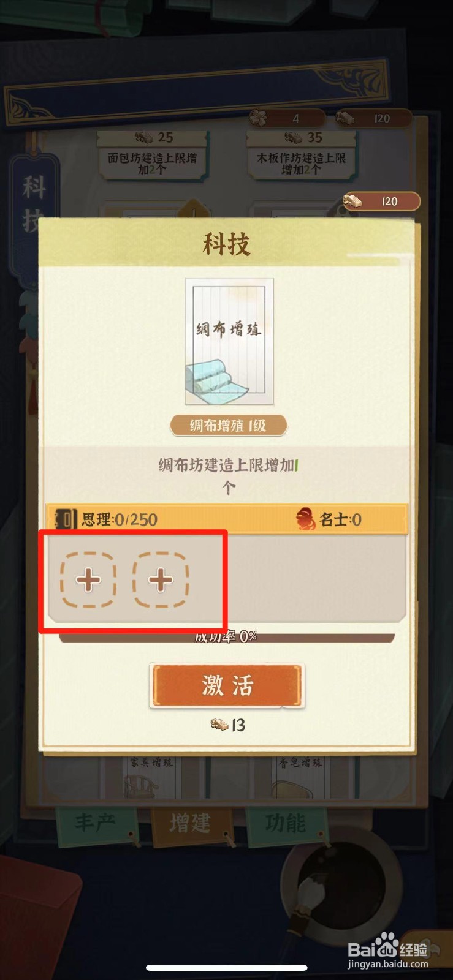Select the 绸布增殖 1级 level label
Viewport: 453px width, 980px height.
coord(228,425)
